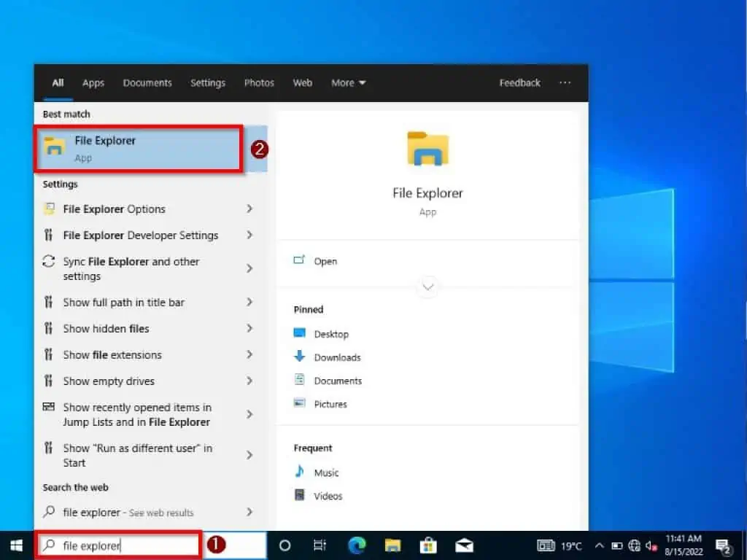The width and height of the screenshot is (747, 560).
Task: Expand Run as different user chevron
Action: pyautogui.click(x=249, y=455)
